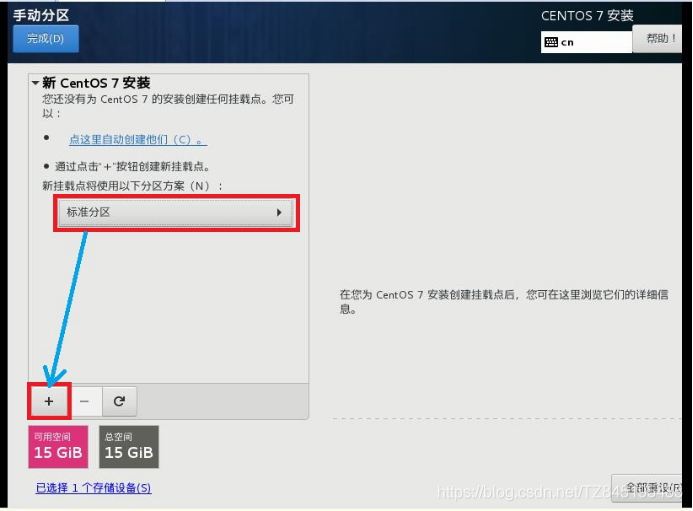This screenshot has height=511, width=693.
Task: Click the 帮助! help button
Action: pyautogui.click(x=658, y=38)
